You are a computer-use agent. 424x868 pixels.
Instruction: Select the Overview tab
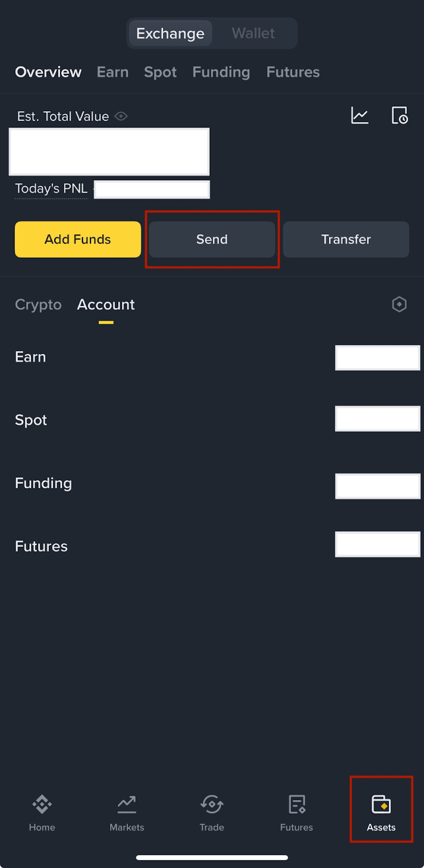click(x=48, y=72)
